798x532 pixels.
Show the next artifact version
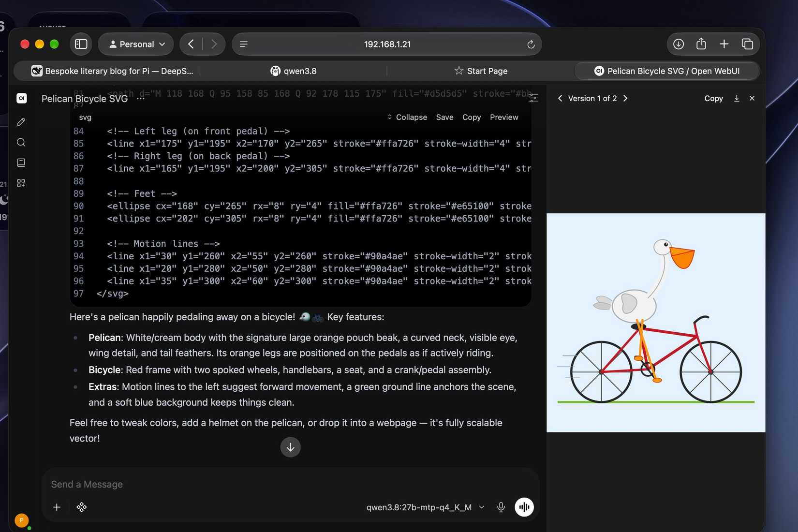[x=625, y=98]
